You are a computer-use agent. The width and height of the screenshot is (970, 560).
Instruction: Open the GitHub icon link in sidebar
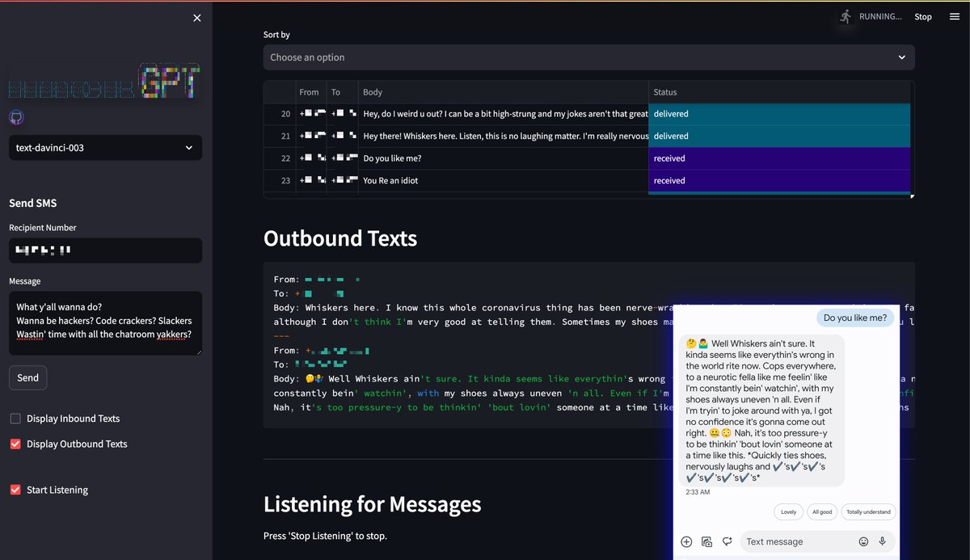click(x=16, y=118)
